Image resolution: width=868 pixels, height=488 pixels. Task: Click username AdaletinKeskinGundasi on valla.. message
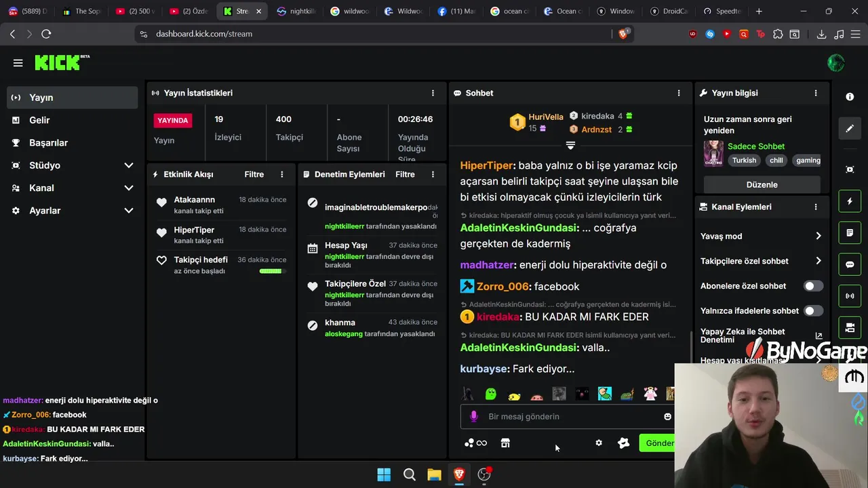click(519, 348)
